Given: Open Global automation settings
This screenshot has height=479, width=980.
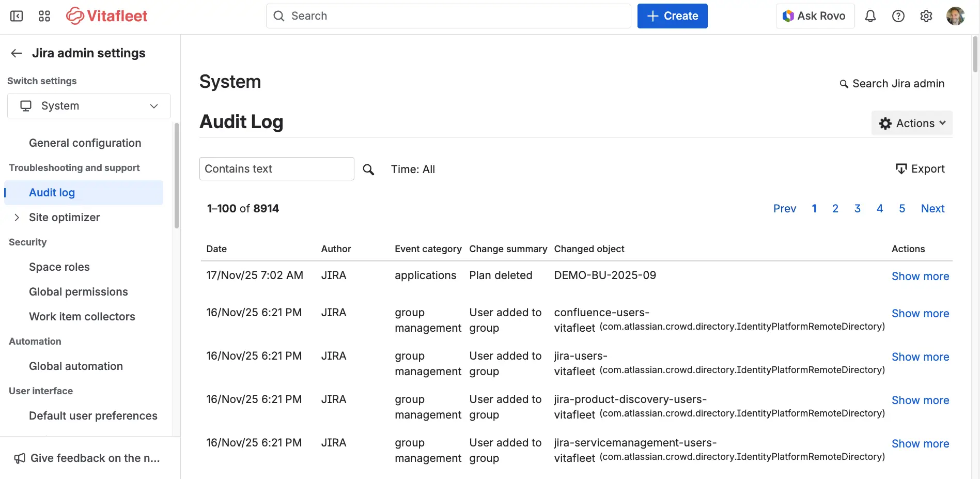Looking at the screenshot, I should click(76, 366).
